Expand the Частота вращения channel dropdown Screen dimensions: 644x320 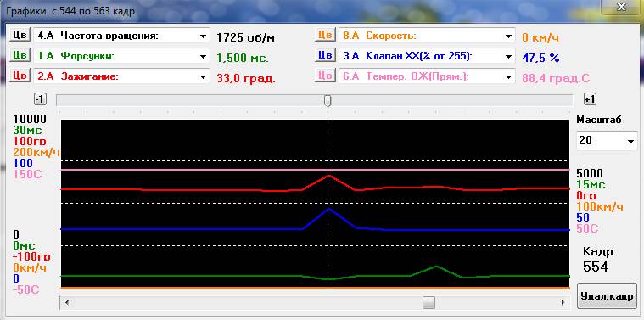click(203, 36)
